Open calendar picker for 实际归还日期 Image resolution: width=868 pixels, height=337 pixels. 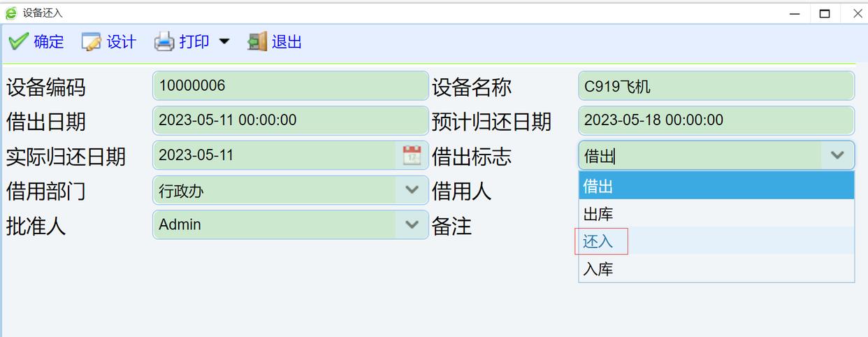(x=412, y=155)
